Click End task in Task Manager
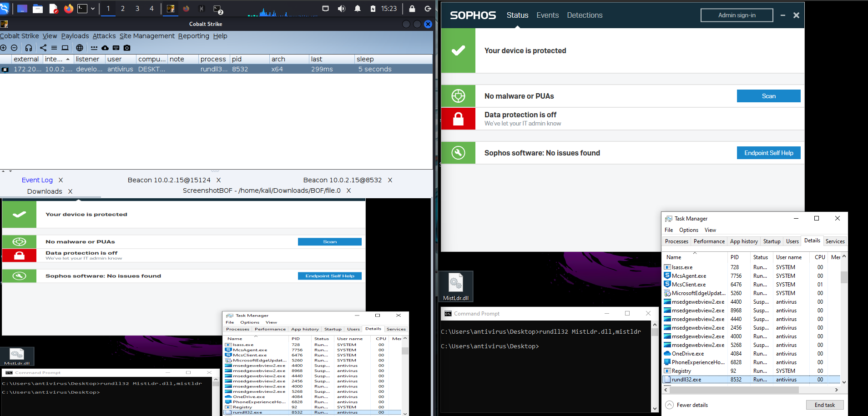The height and width of the screenshot is (416, 868). (825, 405)
